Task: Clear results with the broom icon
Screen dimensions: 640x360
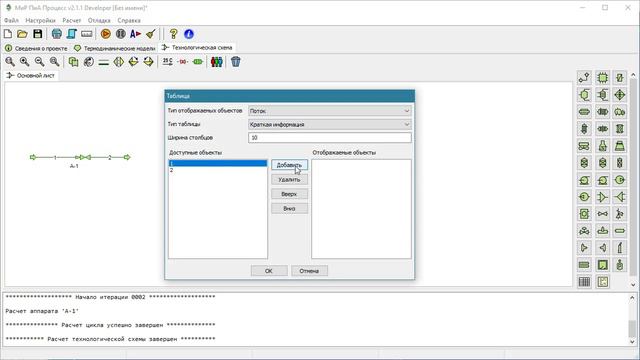Action: (x=151, y=34)
